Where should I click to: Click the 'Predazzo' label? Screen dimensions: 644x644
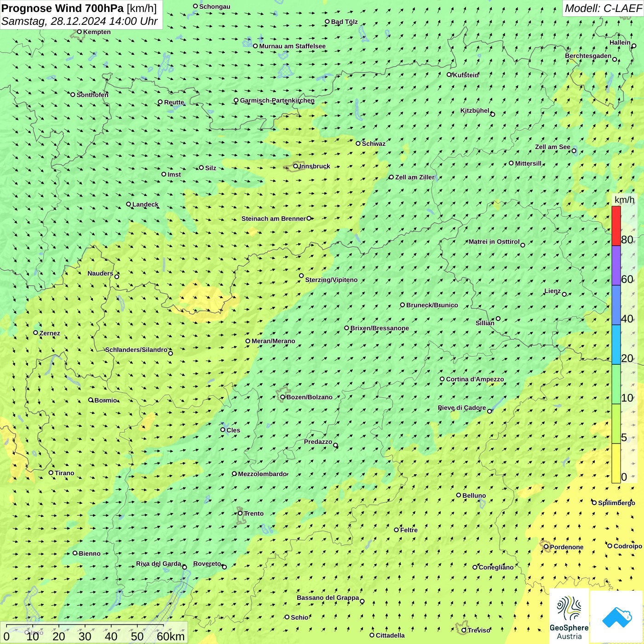[318, 442]
